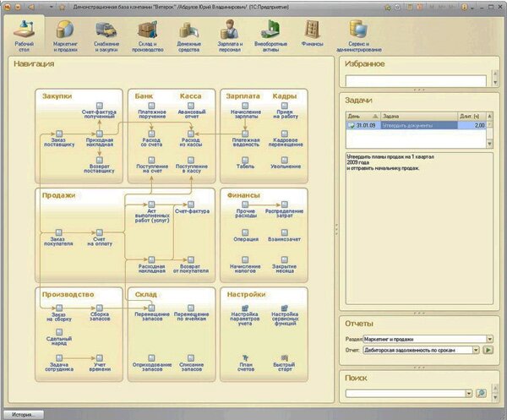Open Начисление налогов document
507x420 pixels.
(245, 265)
